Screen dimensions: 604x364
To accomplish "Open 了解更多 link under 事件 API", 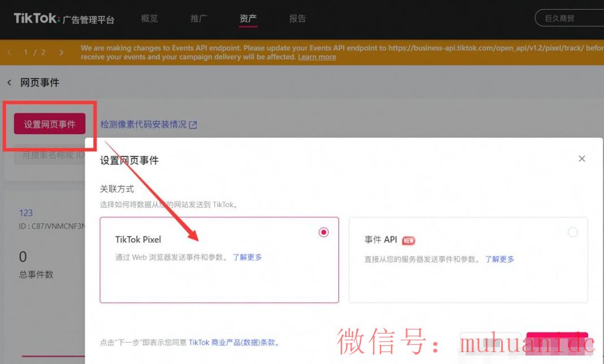I will pyautogui.click(x=499, y=260).
